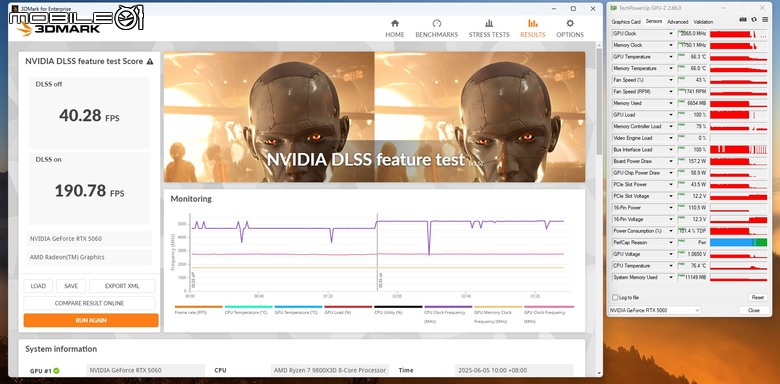Click the LOAD button
This screenshot has width=780, height=384.
(38, 286)
